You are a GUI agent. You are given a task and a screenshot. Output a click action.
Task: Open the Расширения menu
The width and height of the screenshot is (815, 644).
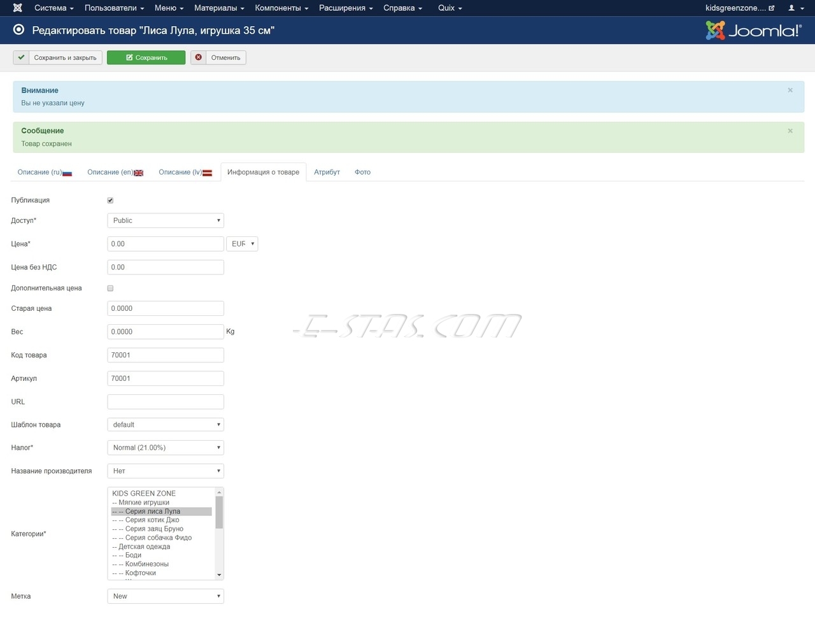346,8
